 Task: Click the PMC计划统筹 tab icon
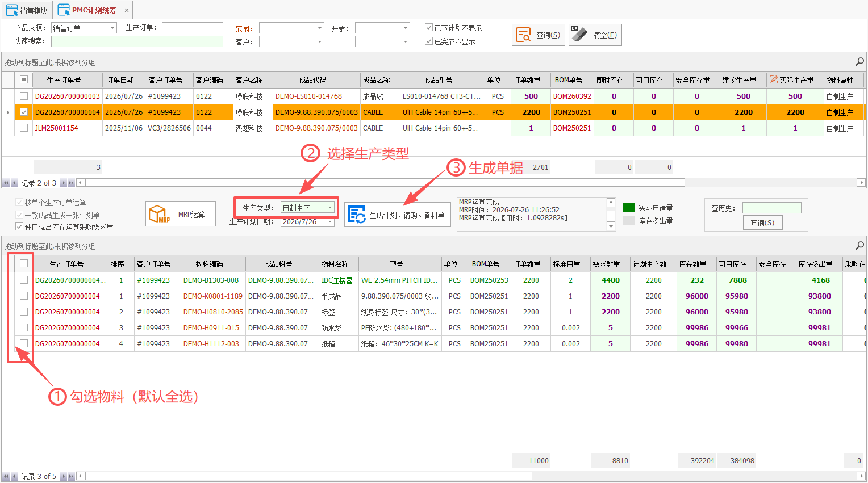(64, 10)
